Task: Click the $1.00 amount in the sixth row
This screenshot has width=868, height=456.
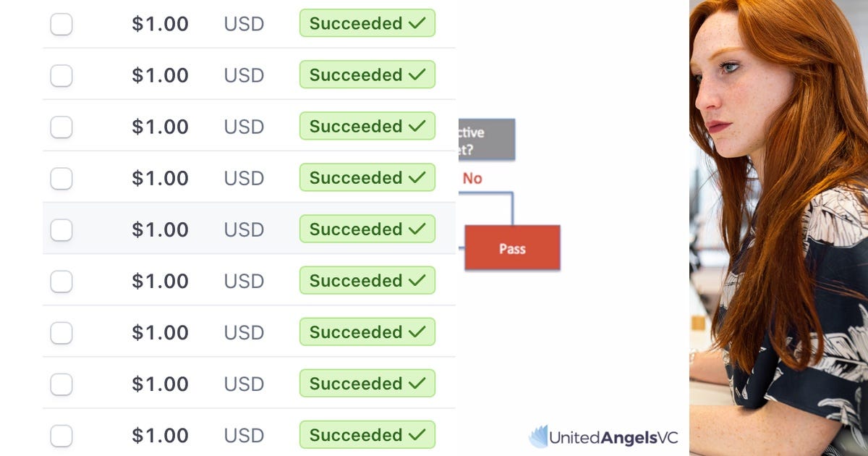Action: click(x=160, y=281)
